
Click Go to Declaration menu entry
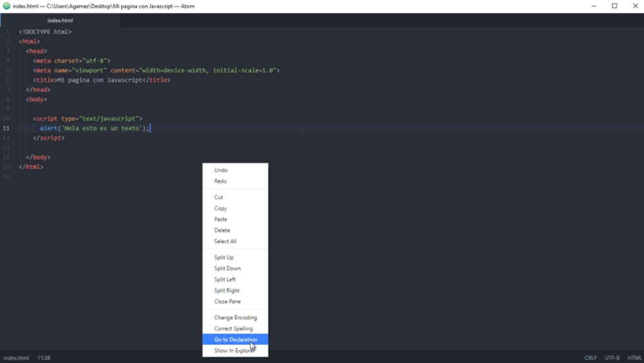pos(235,340)
